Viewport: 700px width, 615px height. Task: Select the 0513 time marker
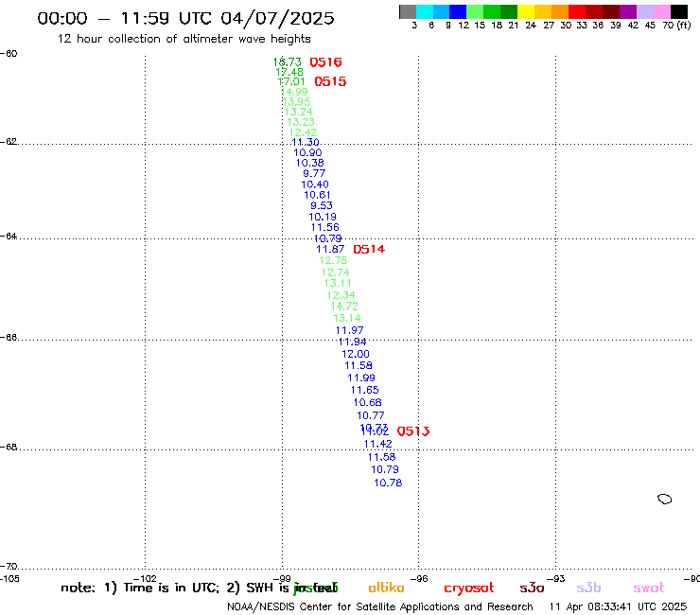point(413,431)
